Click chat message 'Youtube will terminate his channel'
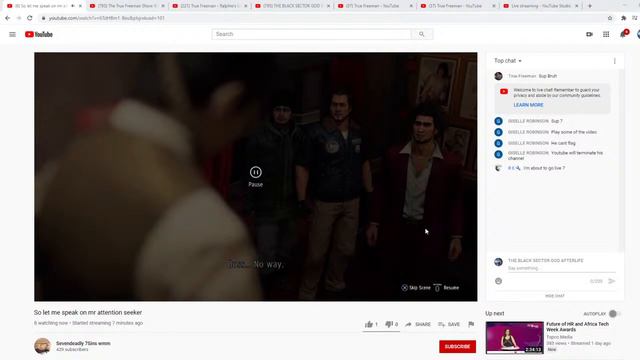640x360 pixels. point(556,156)
